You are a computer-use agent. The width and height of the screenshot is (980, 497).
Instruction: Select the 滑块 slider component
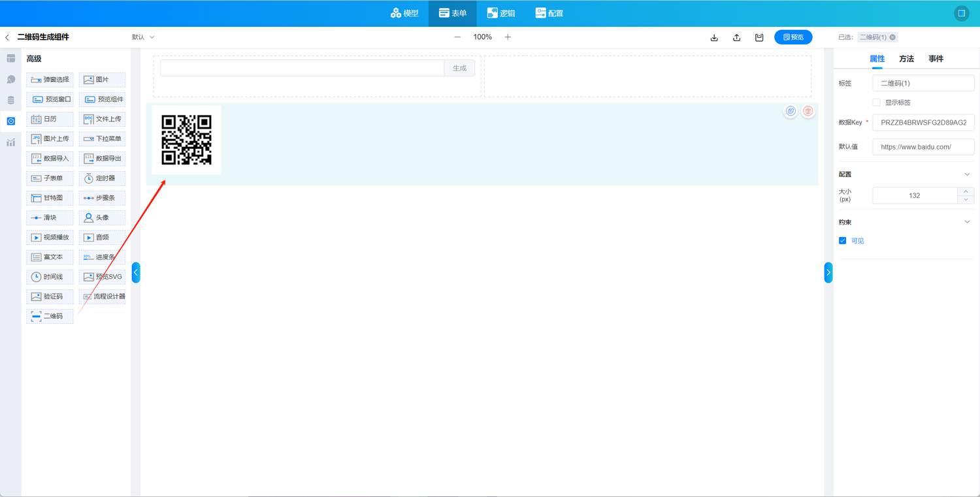(x=50, y=217)
